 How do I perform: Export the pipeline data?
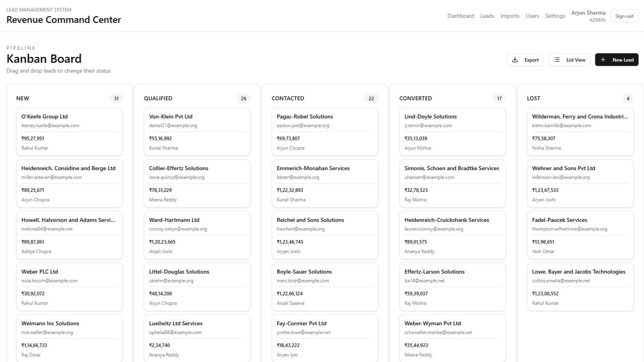tap(525, 60)
